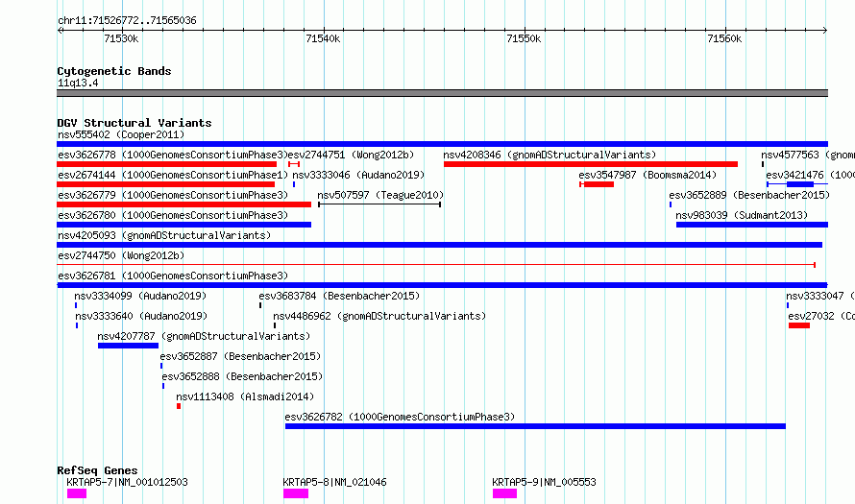Click the esv2744751 (Wong2012b) small red marker
Image resolution: width=855 pixels, height=504 pixels.
pos(294,164)
